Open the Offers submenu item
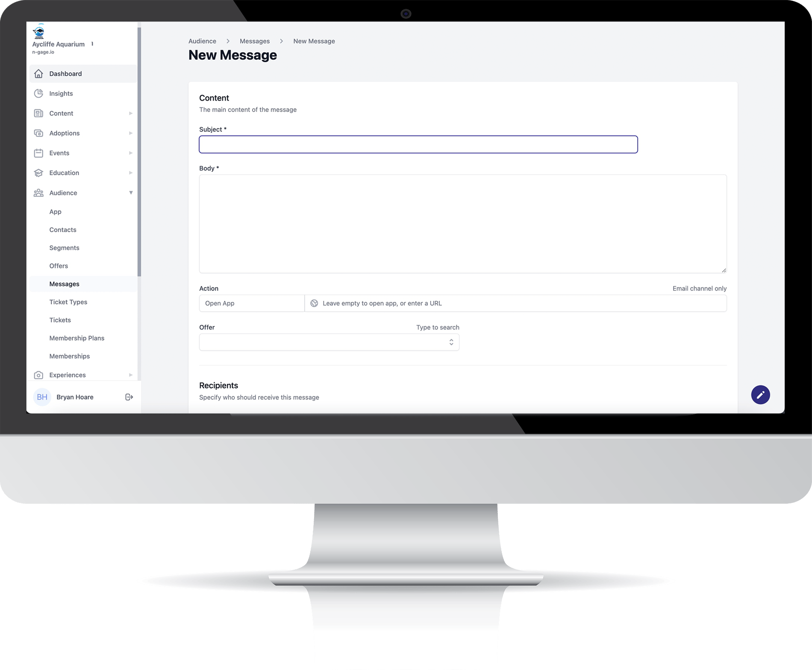Image resolution: width=812 pixels, height=670 pixels. click(59, 266)
